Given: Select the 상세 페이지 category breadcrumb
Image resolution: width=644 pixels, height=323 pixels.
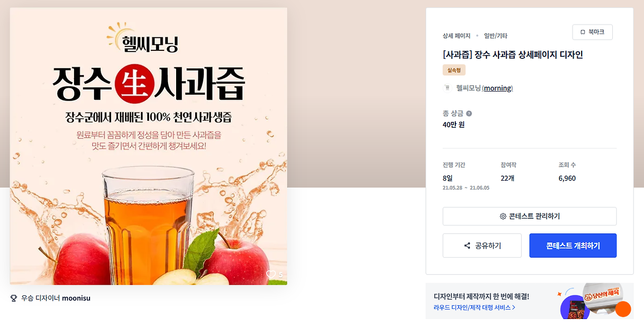Looking at the screenshot, I should coord(456,36).
